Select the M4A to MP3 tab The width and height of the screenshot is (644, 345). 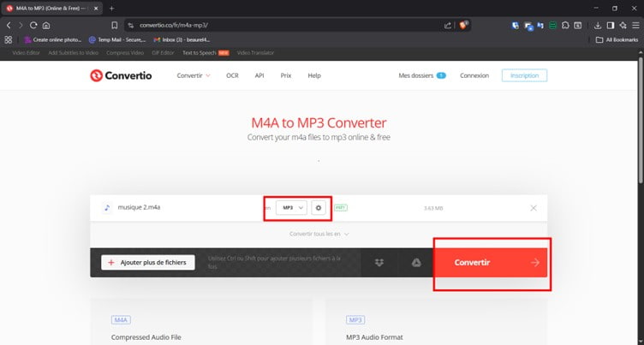click(51, 9)
